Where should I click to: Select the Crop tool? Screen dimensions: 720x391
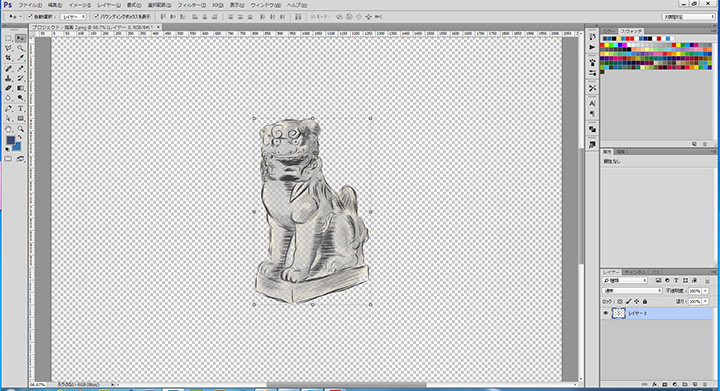(x=8, y=58)
